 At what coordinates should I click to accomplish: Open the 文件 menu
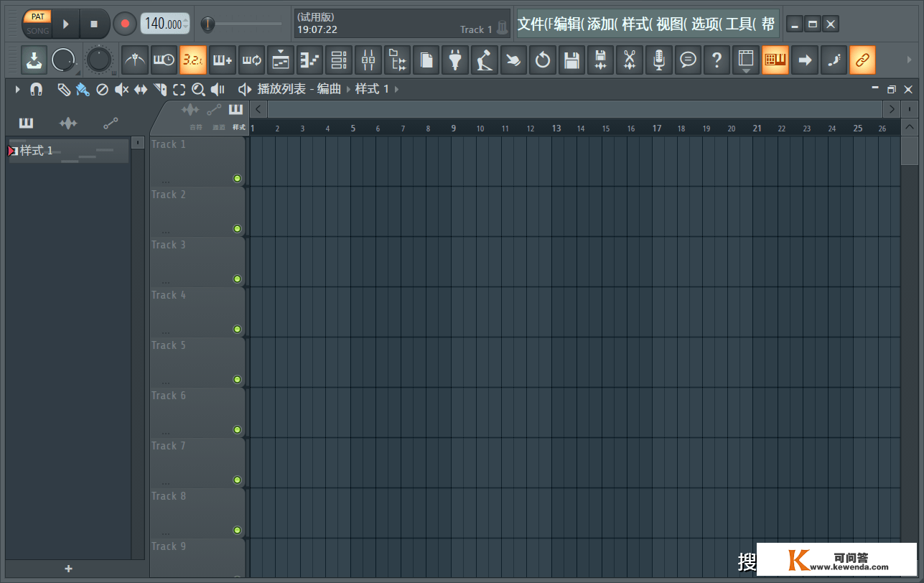coord(534,24)
